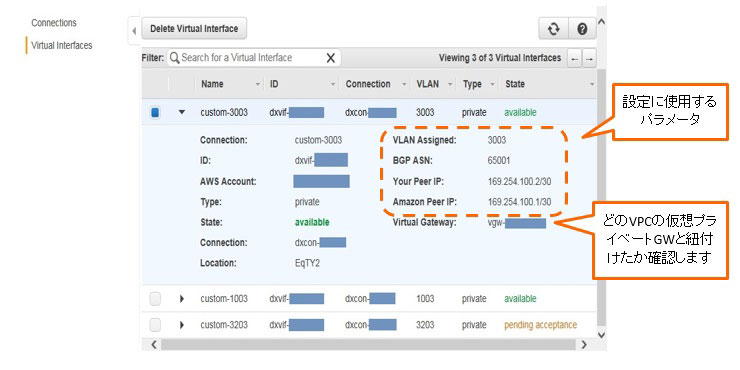Expand the custom-3203 row details
This screenshot has height=370, width=740.
tap(182, 325)
